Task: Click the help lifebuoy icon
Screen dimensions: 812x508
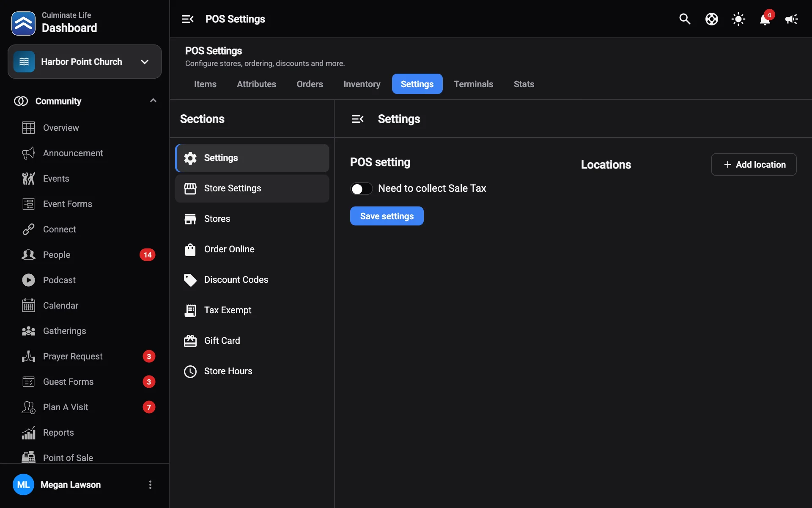Action: click(711, 19)
